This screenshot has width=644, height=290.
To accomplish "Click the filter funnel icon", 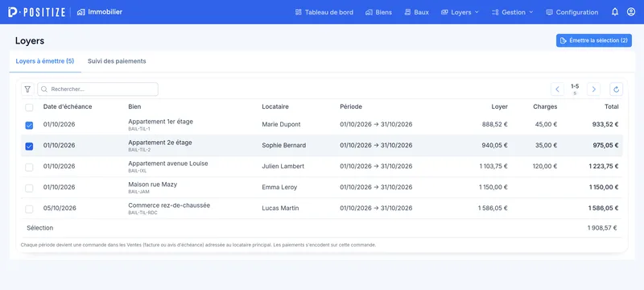I will 27,89.
